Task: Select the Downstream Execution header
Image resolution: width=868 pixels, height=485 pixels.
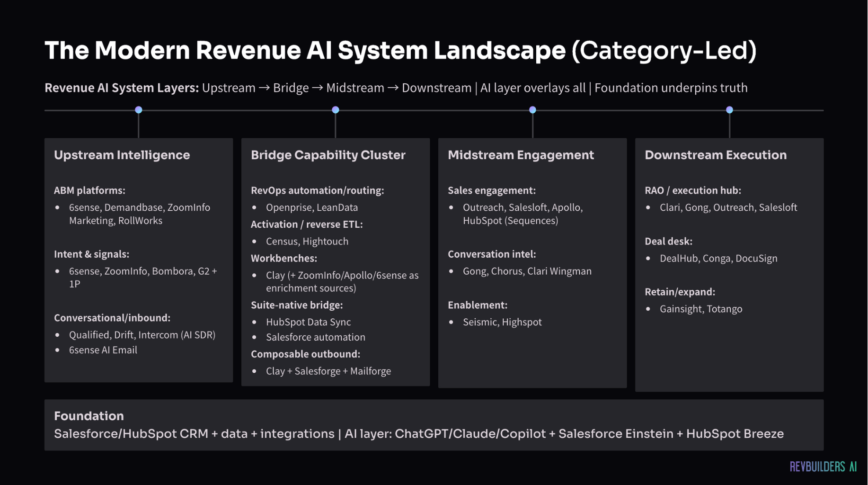Action: (x=716, y=155)
